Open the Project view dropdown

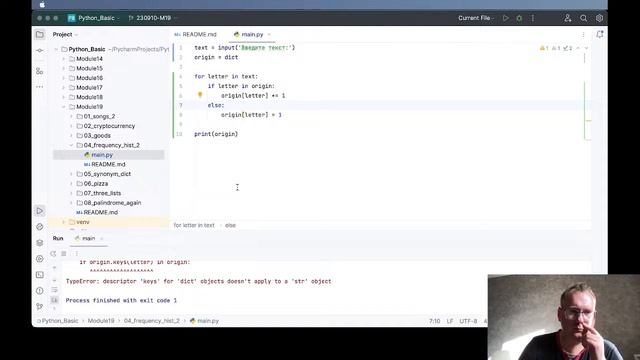pyautogui.click(x=65, y=35)
